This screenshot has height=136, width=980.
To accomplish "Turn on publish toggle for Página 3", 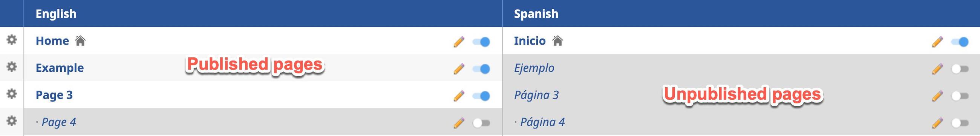I will pos(960,96).
